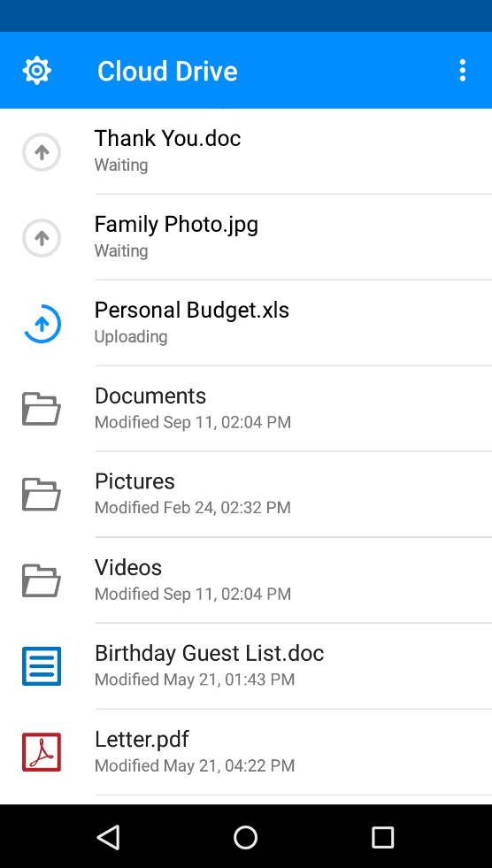This screenshot has height=868, width=492.
Task: Tap the Android back navigation button
Action: pyautogui.click(x=109, y=836)
